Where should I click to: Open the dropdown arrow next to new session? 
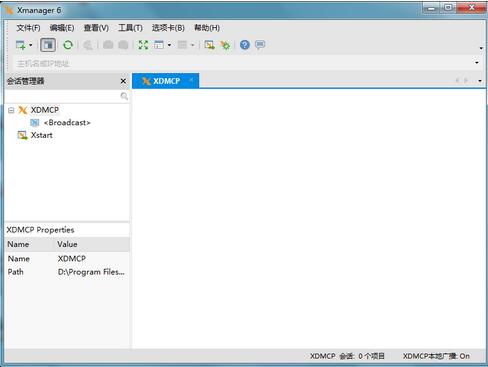coord(31,45)
